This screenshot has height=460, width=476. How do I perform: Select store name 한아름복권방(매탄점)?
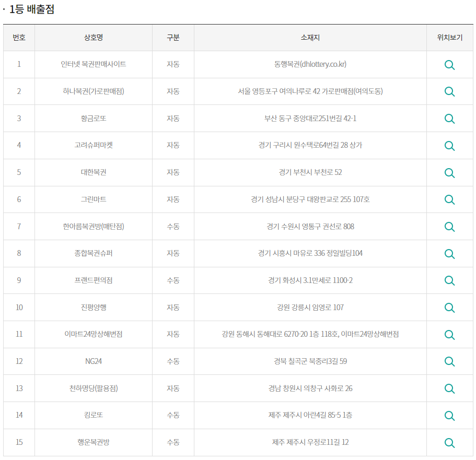[x=94, y=226]
